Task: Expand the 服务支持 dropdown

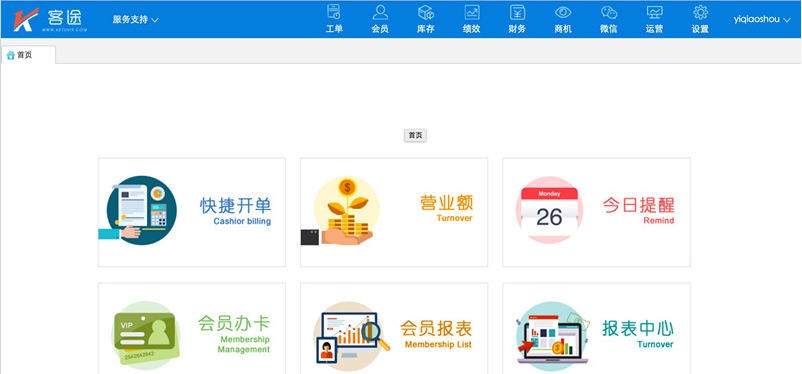Action: click(x=136, y=19)
